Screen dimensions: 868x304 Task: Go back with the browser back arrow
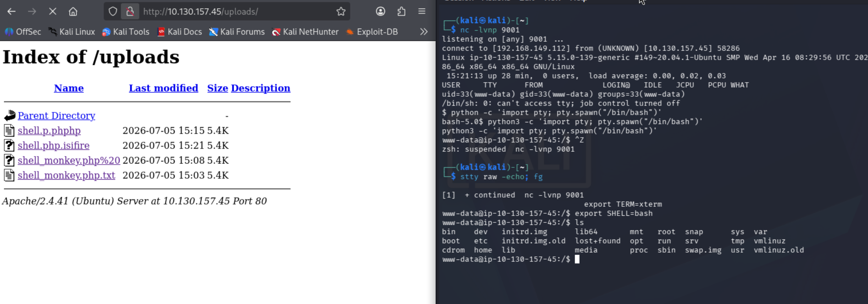[x=11, y=11]
